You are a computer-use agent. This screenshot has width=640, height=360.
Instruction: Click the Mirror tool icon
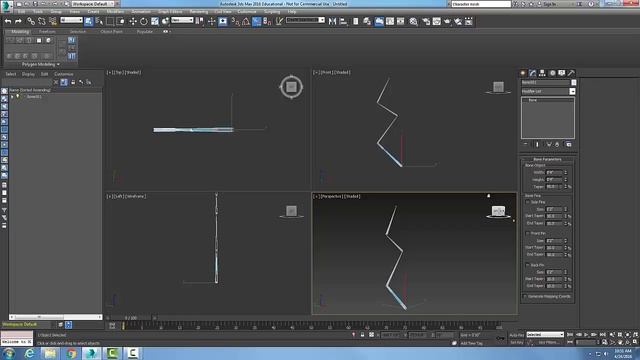pyautogui.click(x=332, y=21)
